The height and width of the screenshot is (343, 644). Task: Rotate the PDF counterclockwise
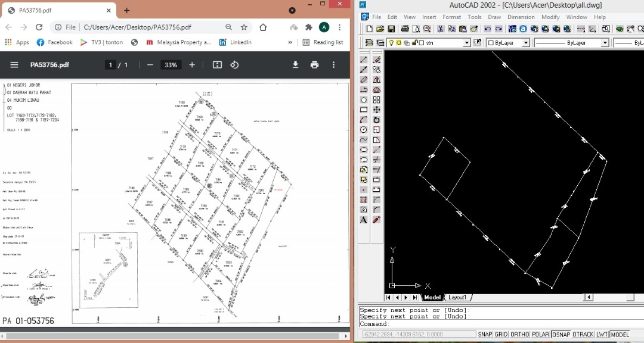[234, 65]
